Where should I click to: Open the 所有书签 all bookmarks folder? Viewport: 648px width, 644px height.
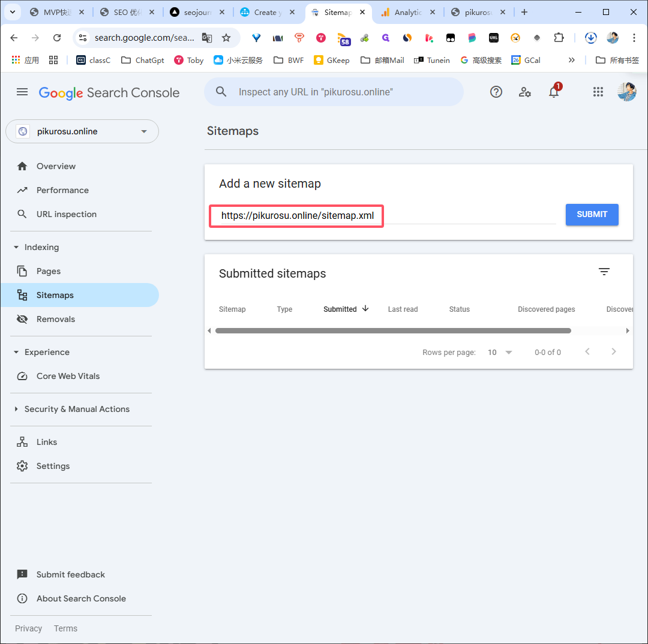coord(617,61)
